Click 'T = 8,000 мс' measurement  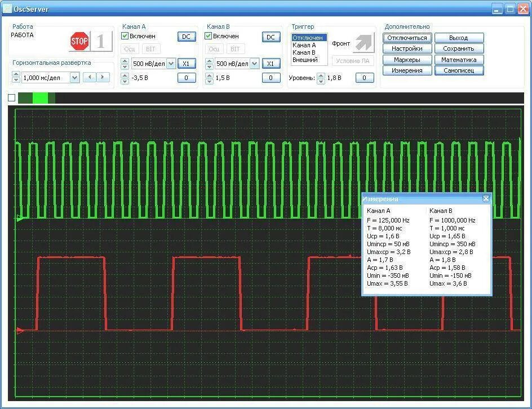pyautogui.click(x=384, y=228)
